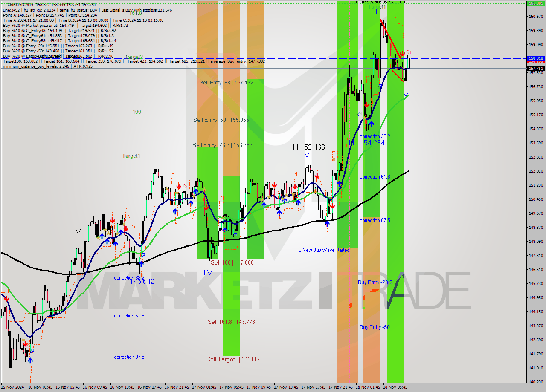Click the '17 Nov 09:45' time axis label

pyautogui.click(x=259, y=387)
